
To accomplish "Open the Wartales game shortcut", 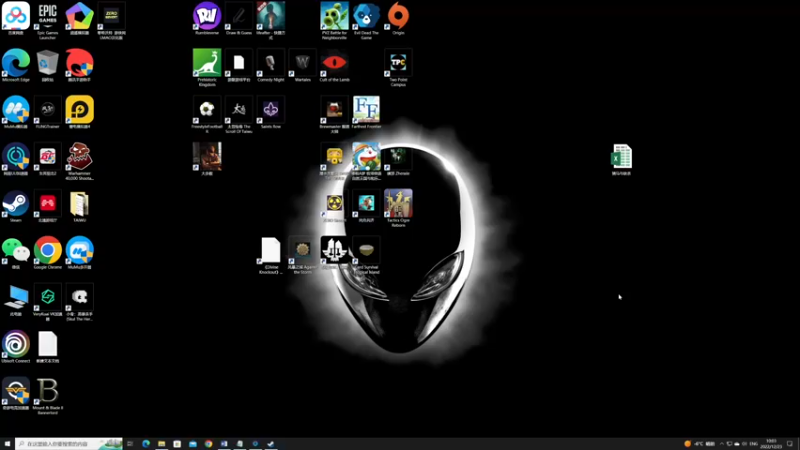I will click(x=303, y=65).
